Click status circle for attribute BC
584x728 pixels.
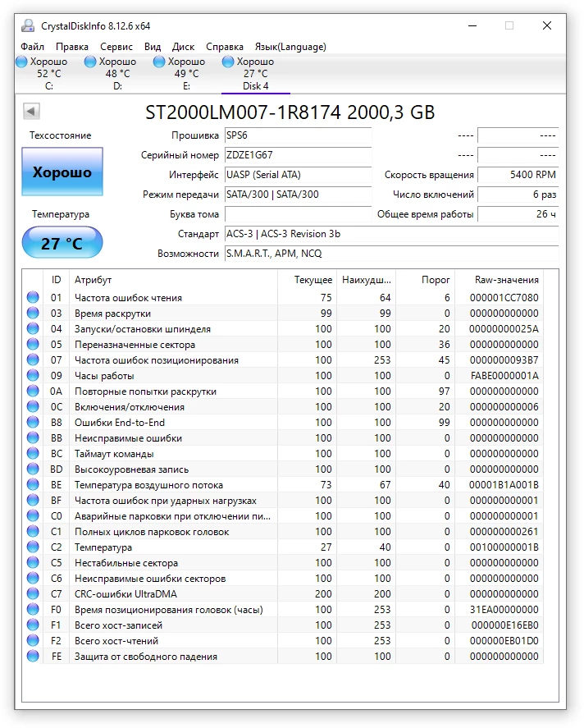point(33,453)
